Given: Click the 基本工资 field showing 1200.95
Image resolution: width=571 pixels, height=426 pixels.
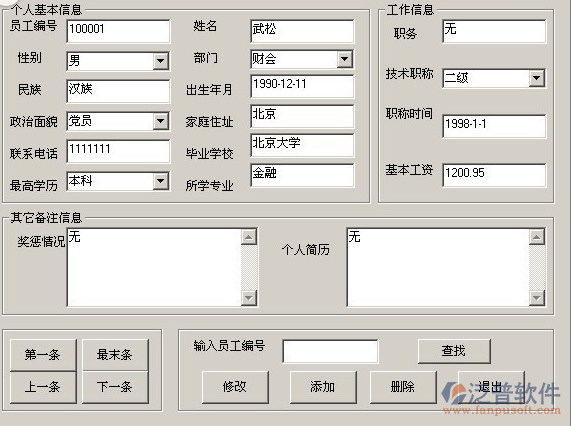Looking at the screenshot, I should point(494,175).
